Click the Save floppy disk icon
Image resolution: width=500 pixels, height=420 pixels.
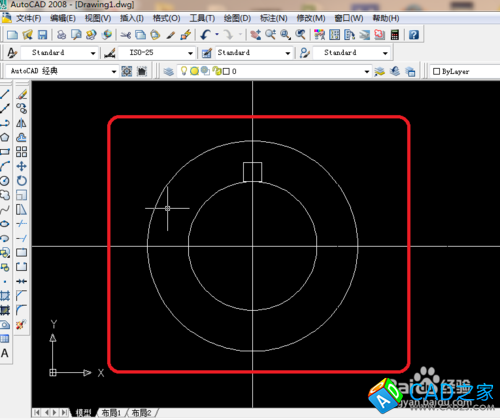click(x=42, y=35)
